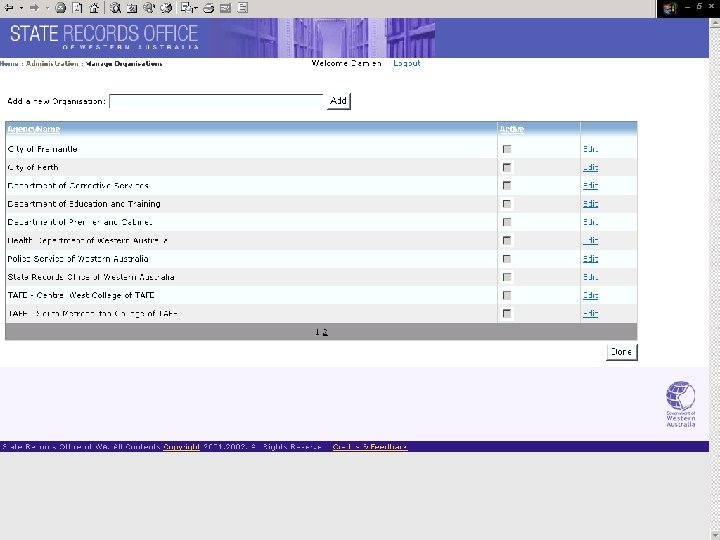This screenshot has width=720, height=540.
Task: Click the Government of Western Australia logo
Action: click(681, 404)
